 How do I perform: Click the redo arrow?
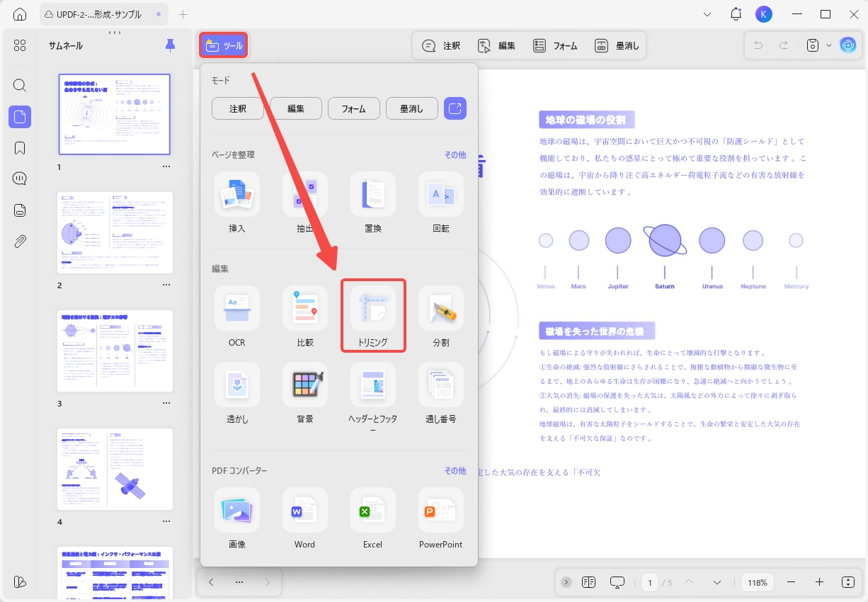pyautogui.click(x=784, y=45)
